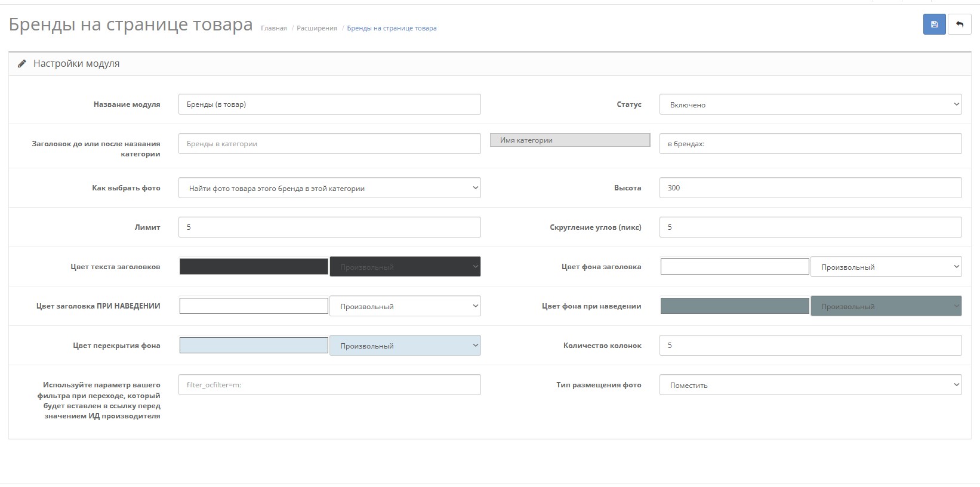The width and height of the screenshot is (980, 487).
Task: Focus the Высота input field
Action: tap(810, 187)
